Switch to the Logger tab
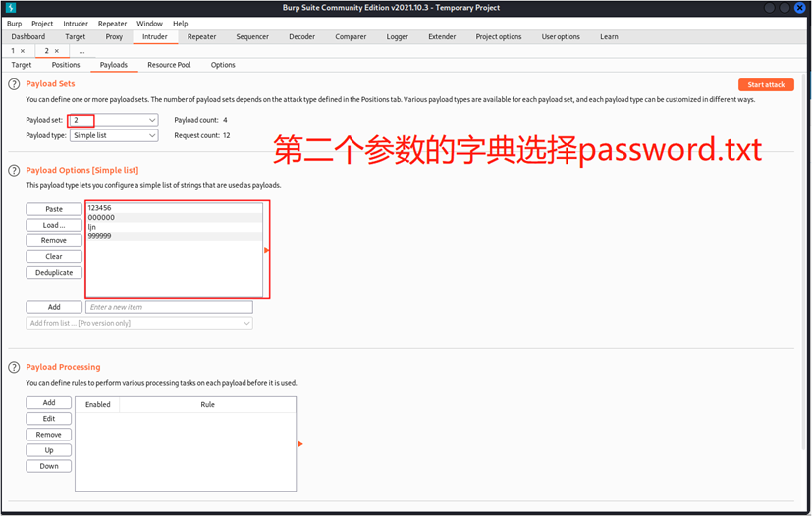 [x=398, y=37]
